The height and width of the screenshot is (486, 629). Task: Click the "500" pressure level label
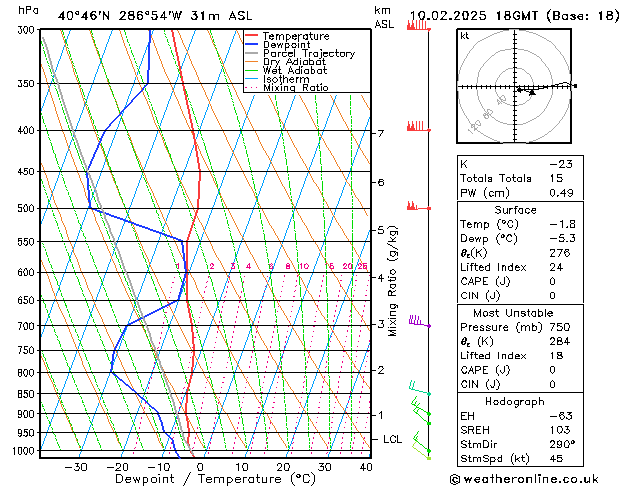coord(28,209)
